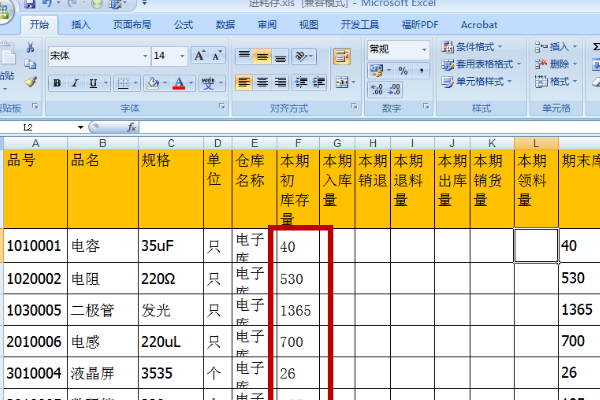
Task: Toggle center horizontal alignment
Action: click(262, 82)
